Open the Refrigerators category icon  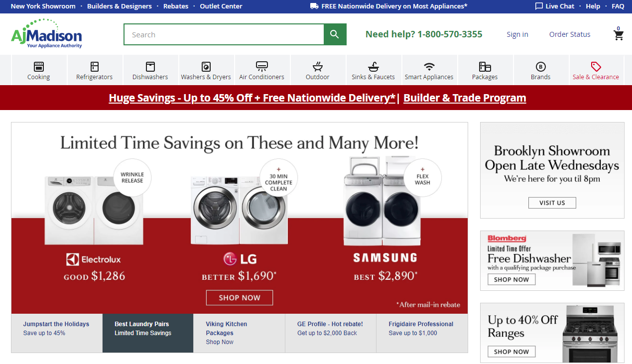click(95, 67)
